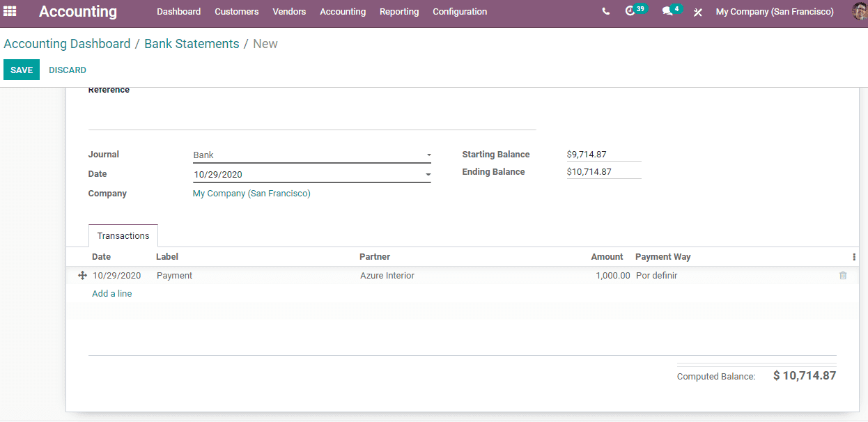Click the Payment label cell
This screenshot has width=868, height=422.
pyautogui.click(x=175, y=276)
